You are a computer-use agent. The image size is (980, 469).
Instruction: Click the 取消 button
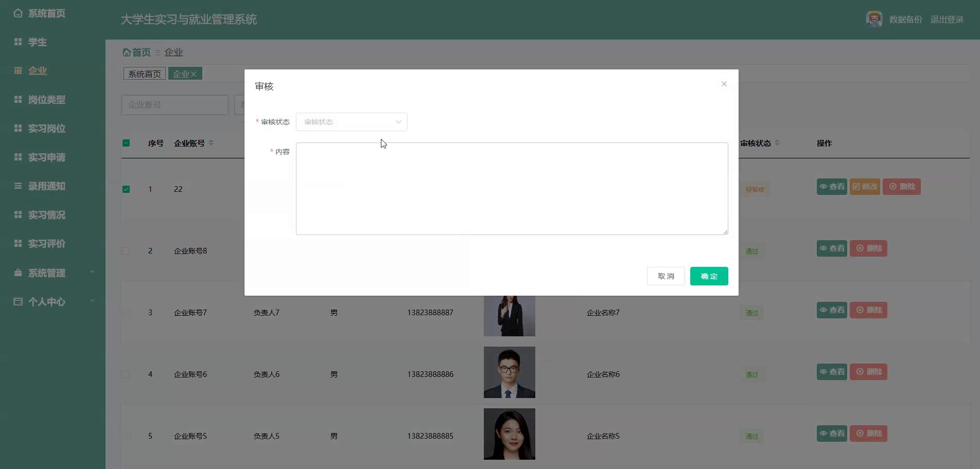666,276
